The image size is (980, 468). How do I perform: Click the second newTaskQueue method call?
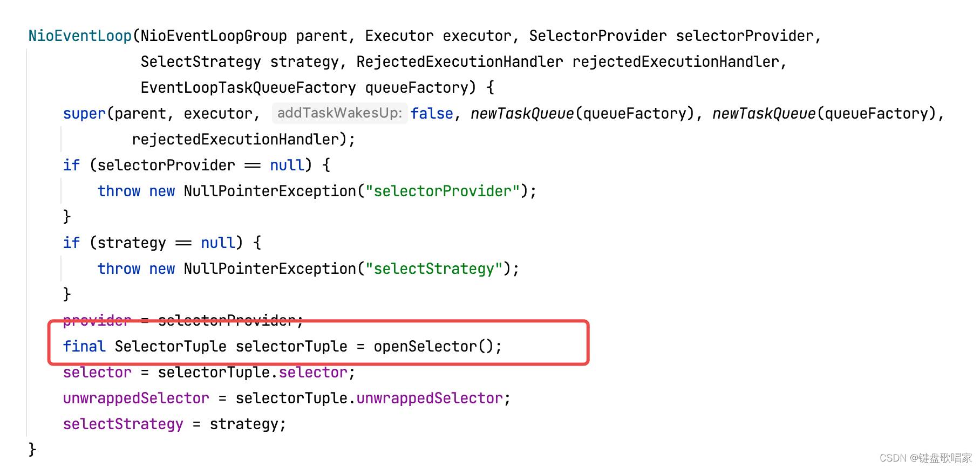(x=764, y=114)
